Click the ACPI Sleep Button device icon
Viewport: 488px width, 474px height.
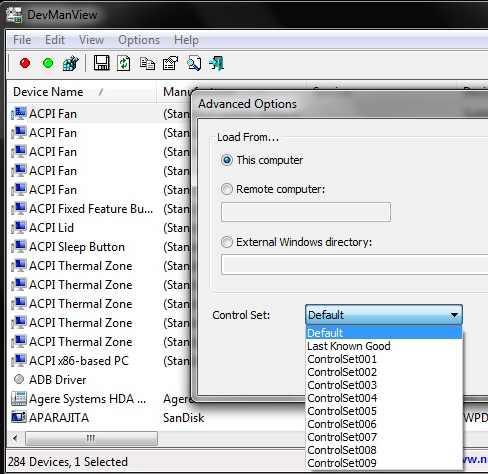point(19,246)
